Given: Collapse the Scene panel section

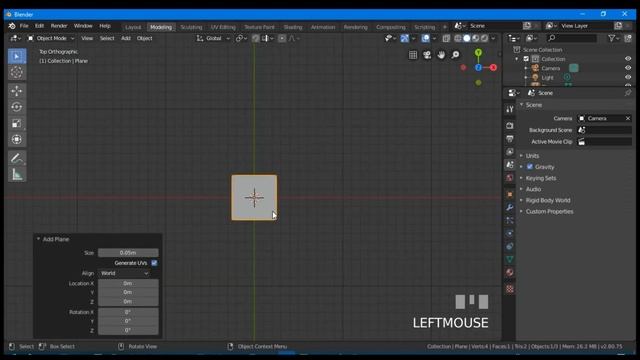Looking at the screenshot, I should click(522, 105).
